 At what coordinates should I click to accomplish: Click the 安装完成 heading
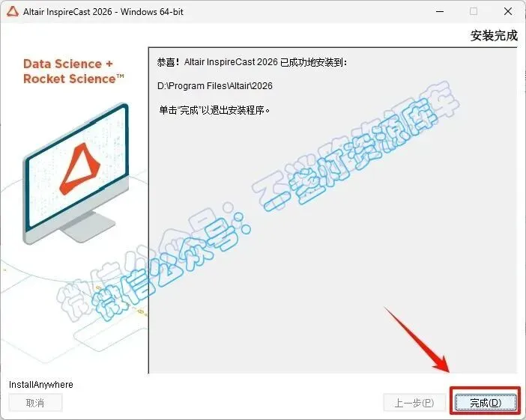point(494,35)
